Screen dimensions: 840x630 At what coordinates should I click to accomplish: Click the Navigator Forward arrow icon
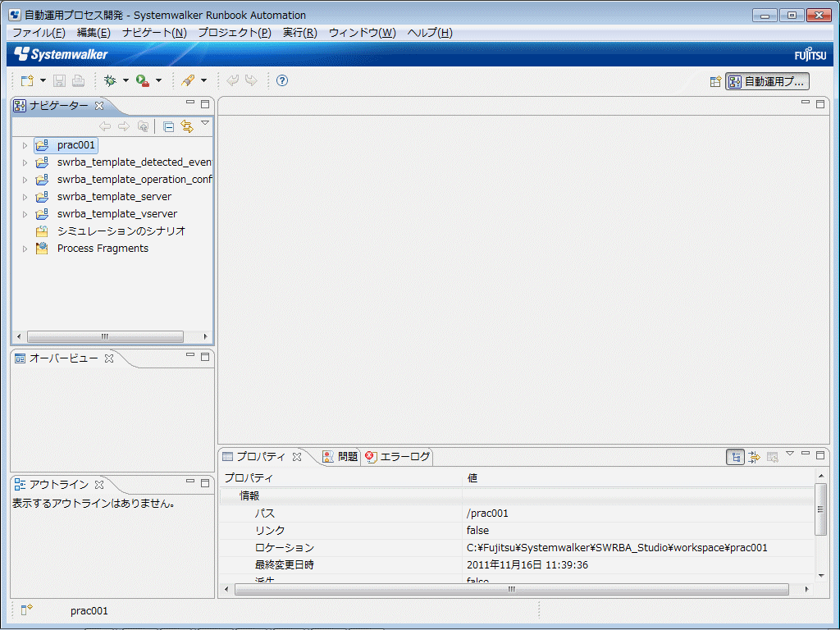(124, 126)
